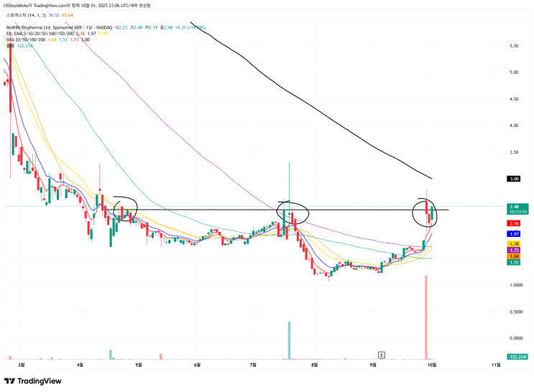The width and height of the screenshot is (534, 392).
Task: Click the 0.0000 axis label
Action: point(516,338)
